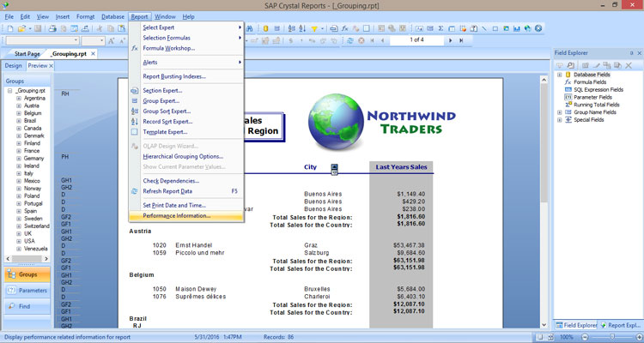Open the Find panel button

point(27,306)
